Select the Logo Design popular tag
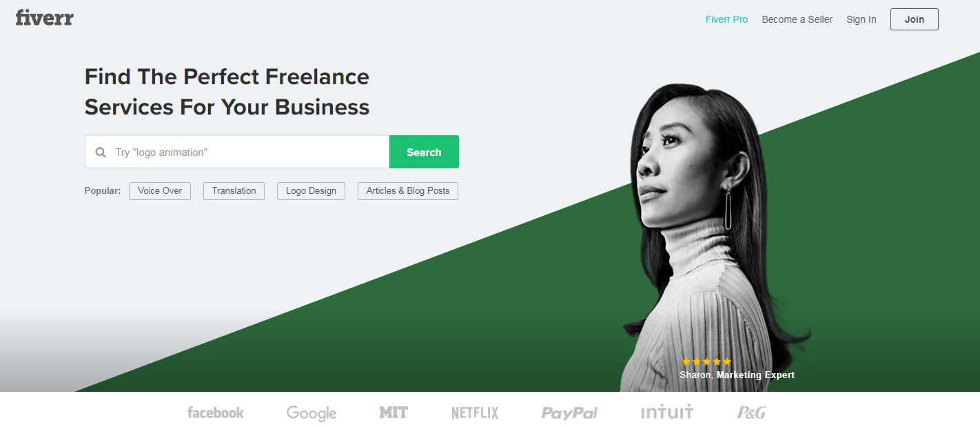 [311, 191]
